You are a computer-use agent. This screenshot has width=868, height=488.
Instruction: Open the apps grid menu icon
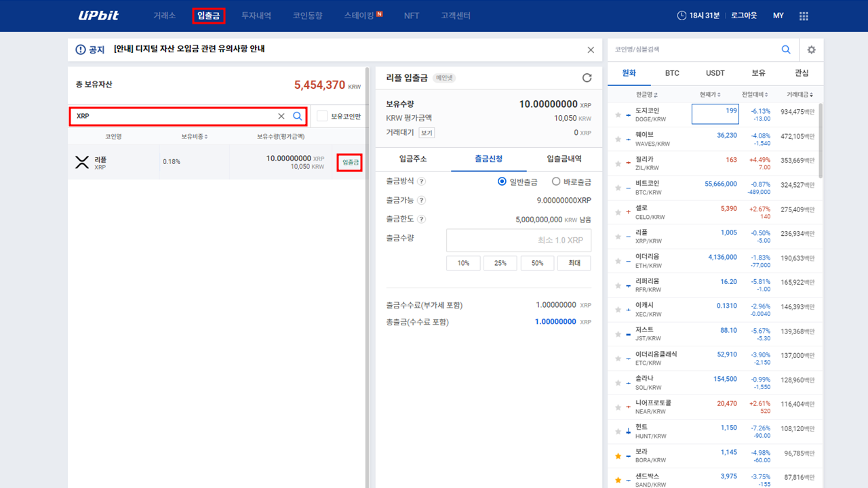pos(804,16)
